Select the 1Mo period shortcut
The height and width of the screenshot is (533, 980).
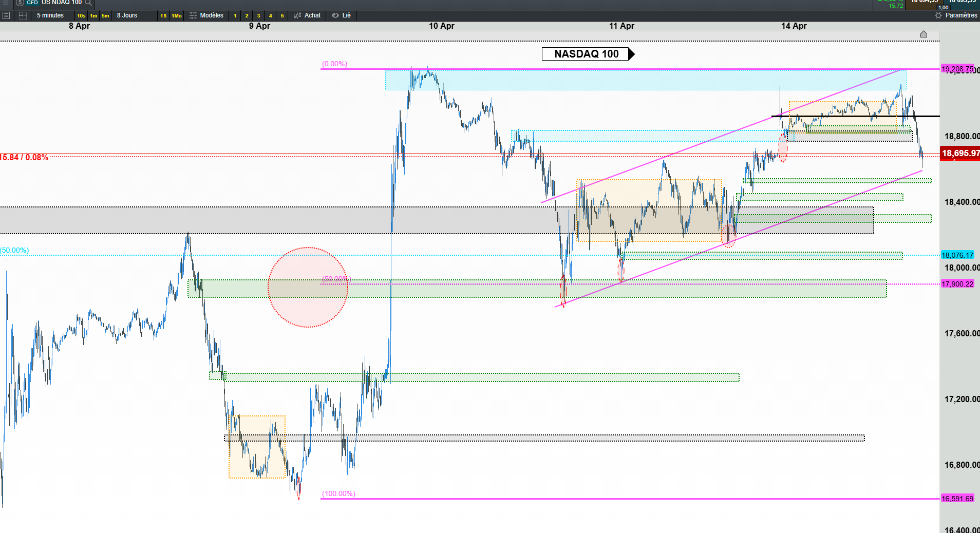pyautogui.click(x=177, y=15)
